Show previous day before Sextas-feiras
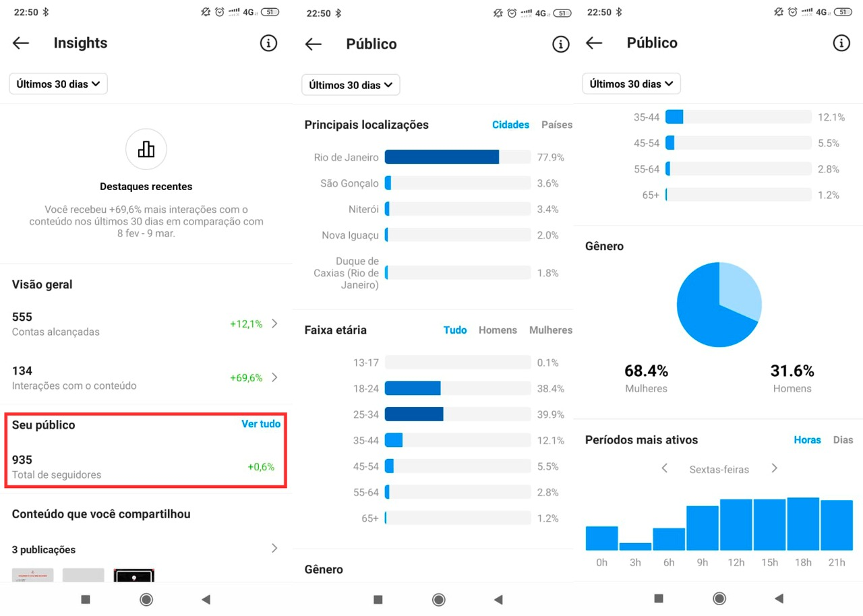 (x=664, y=468)
